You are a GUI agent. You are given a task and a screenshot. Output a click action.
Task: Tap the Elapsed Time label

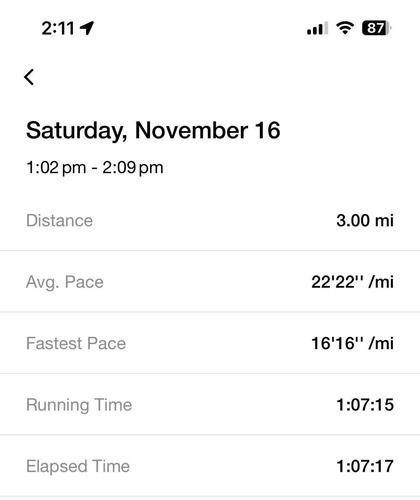point(78,466)
